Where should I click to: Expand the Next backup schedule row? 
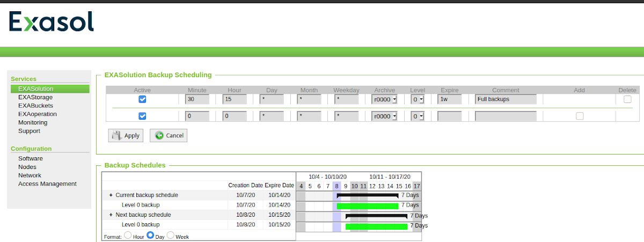(x=111, y=215)
